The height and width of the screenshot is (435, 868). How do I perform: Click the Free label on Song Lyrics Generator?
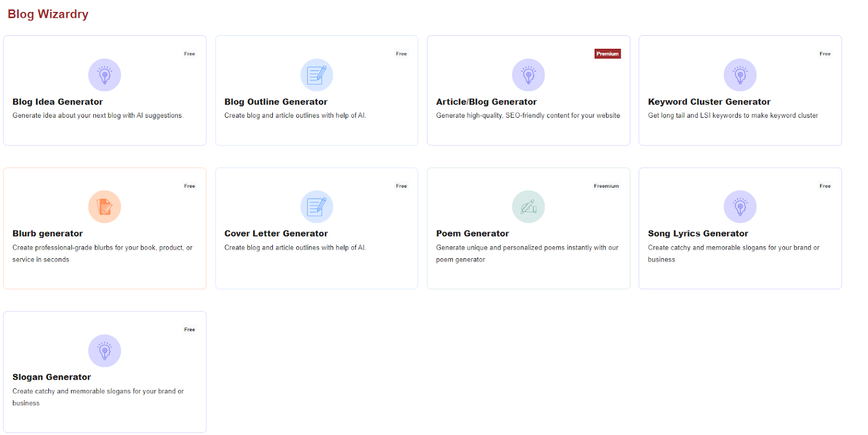pyautogui.click(x=825, y=186)
